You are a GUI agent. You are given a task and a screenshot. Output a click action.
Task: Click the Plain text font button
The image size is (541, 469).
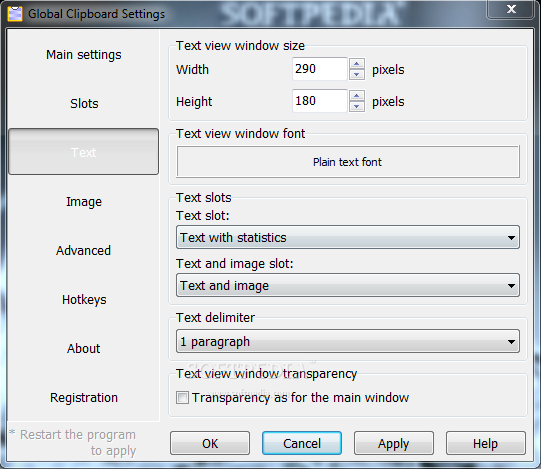(348, 162)
